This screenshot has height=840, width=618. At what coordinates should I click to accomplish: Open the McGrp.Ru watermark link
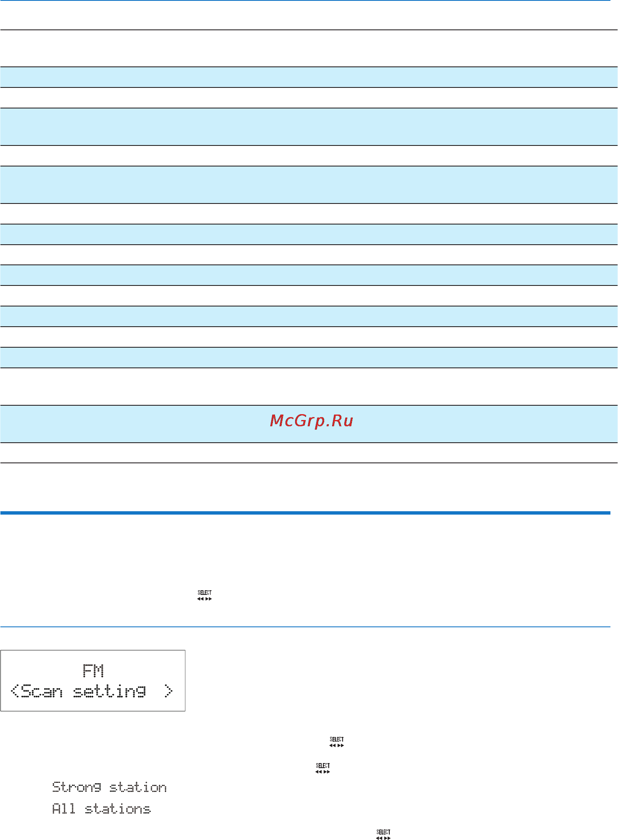[x=312, y=421]
